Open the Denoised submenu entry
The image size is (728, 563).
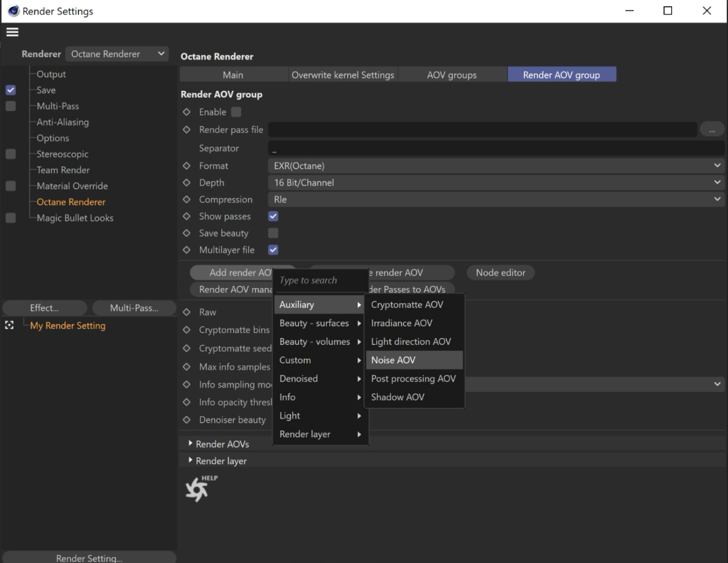[x=320, y=379]
